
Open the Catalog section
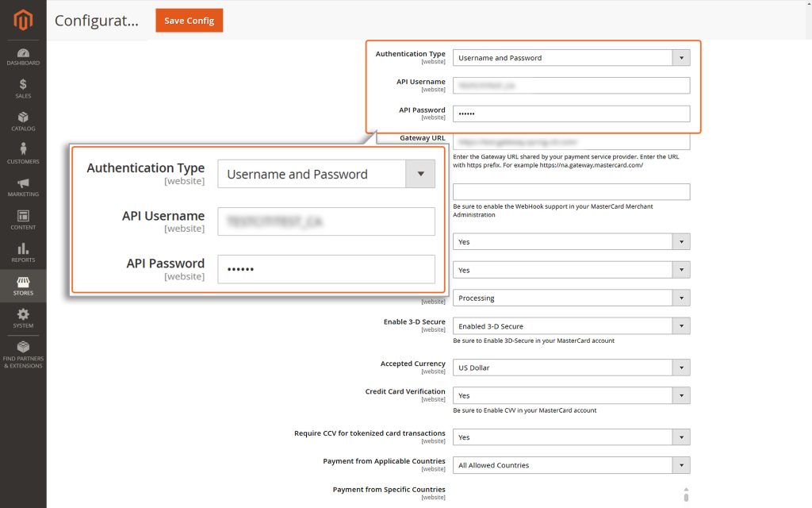tap(23, 120)
